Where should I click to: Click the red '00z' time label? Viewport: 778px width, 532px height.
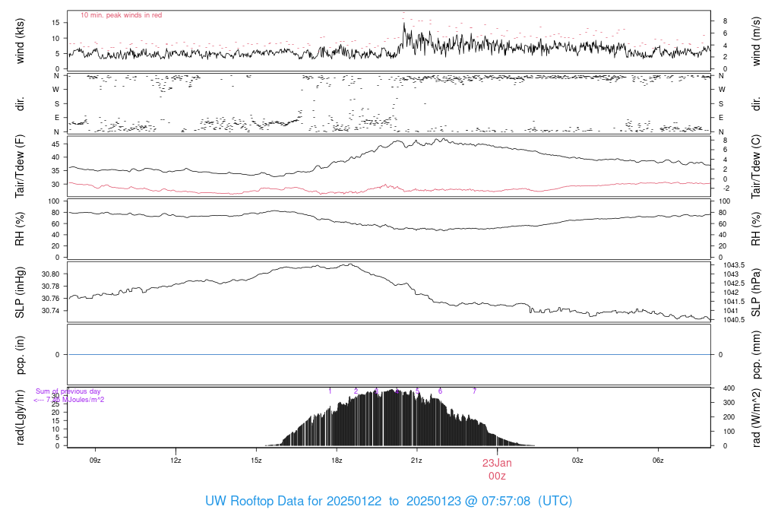[497, 477]
